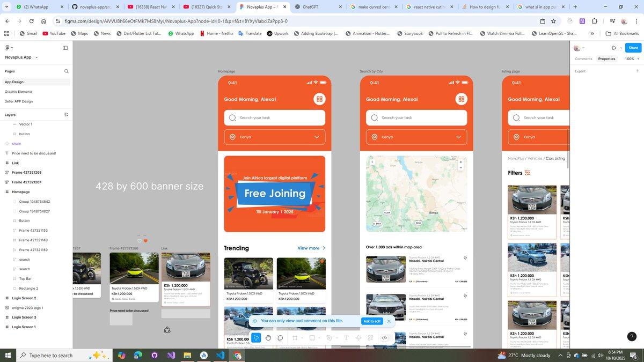
Task: Open a new Chrome tab
Action: (x=575, y=7)
